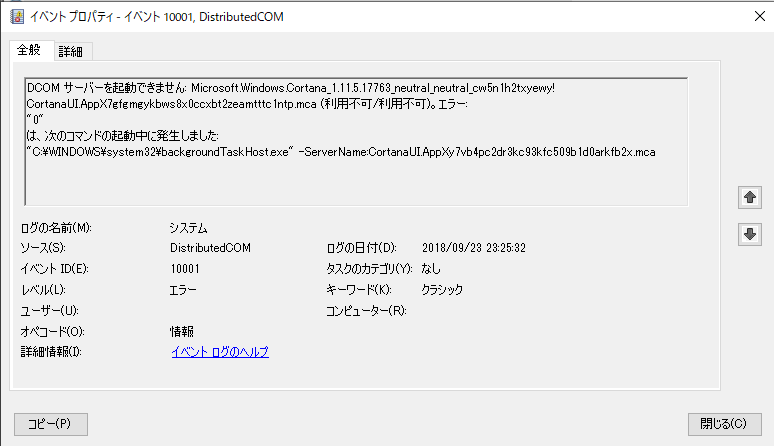Click the キーワード(K): label
Image resolution: width=774 pixels, height=446 pixels.
point(359,290)
